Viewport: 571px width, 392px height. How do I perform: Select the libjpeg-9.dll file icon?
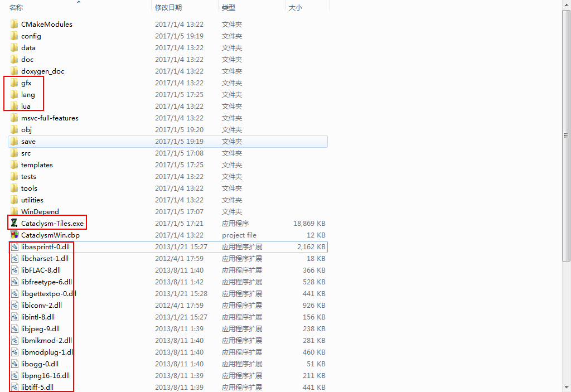(14, 328)
